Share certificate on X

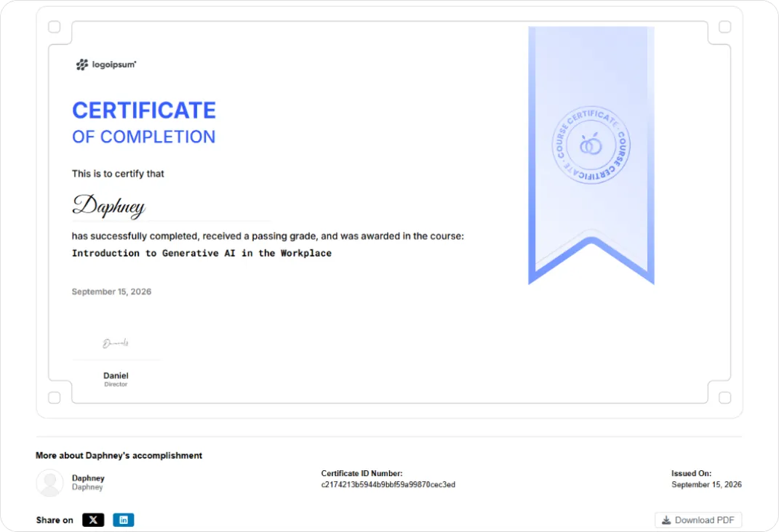(x=93, y=520)
